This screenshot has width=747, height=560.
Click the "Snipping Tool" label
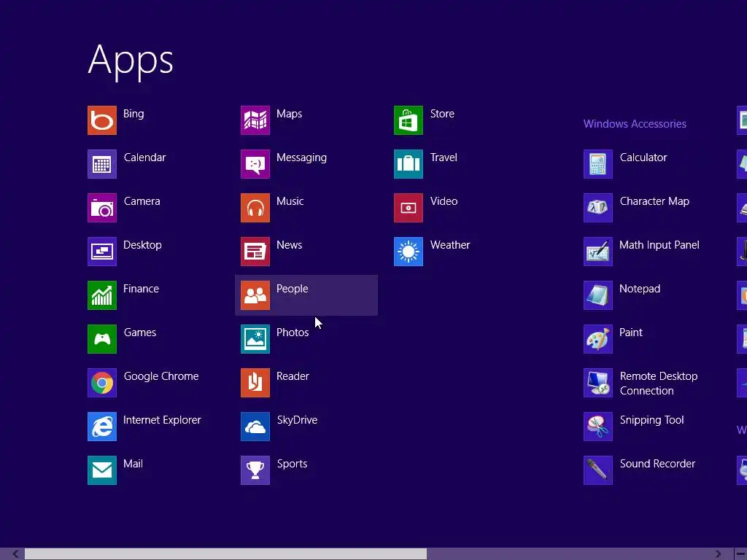click(x=651, y=420)
